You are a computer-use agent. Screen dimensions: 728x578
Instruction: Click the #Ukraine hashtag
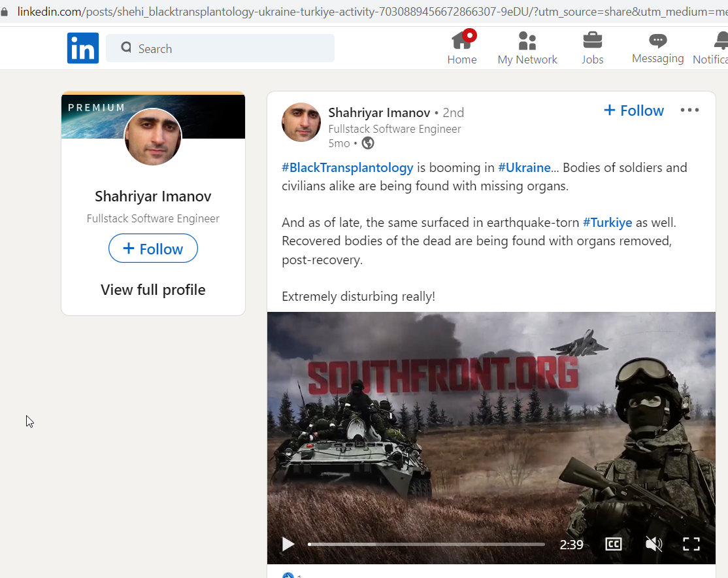click(x=524, y=168)
